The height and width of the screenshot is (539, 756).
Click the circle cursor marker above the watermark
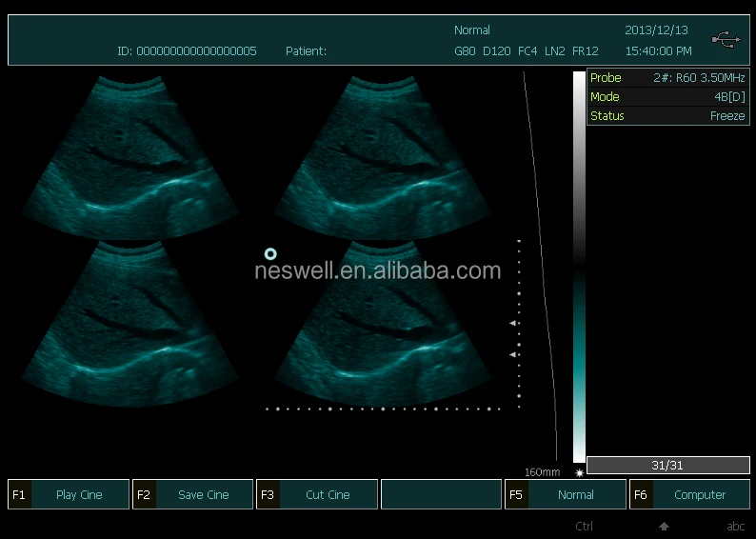pos(270,253)
